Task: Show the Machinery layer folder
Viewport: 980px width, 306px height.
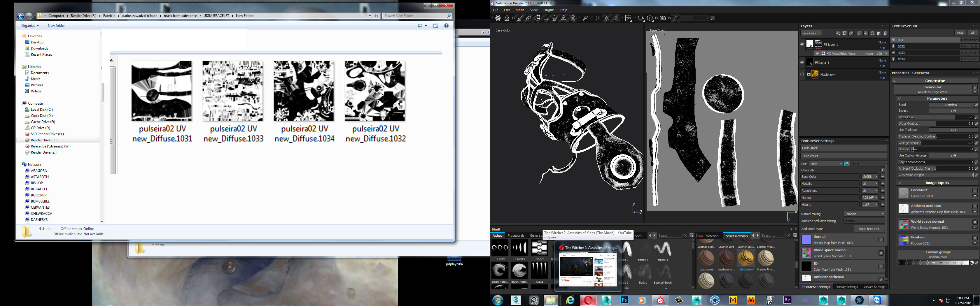Action: [x=802, y=75]
